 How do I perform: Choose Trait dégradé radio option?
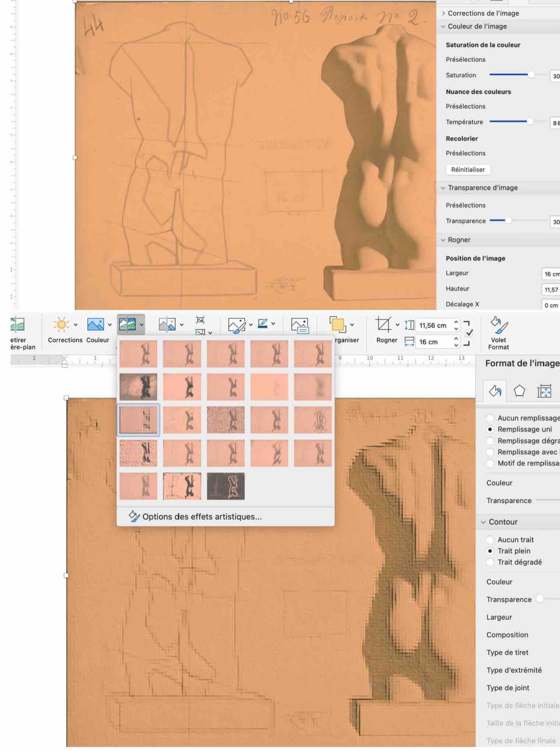click(x=490, y=562)
